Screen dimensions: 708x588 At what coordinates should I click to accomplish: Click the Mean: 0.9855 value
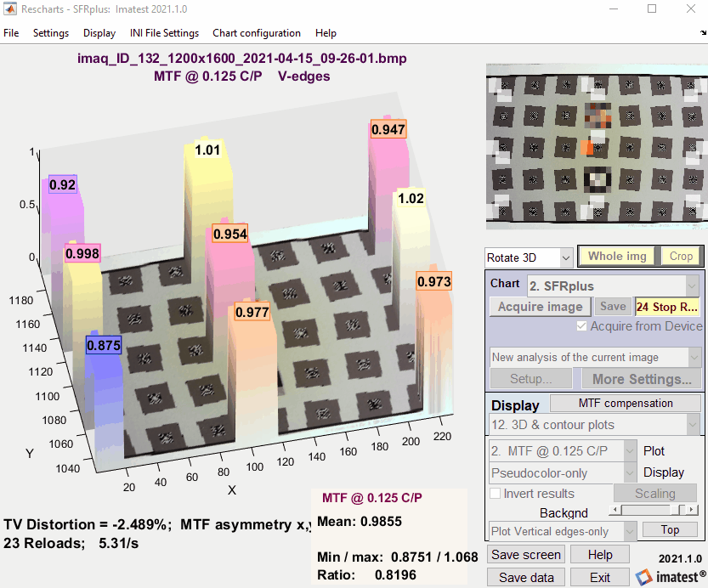360,521
